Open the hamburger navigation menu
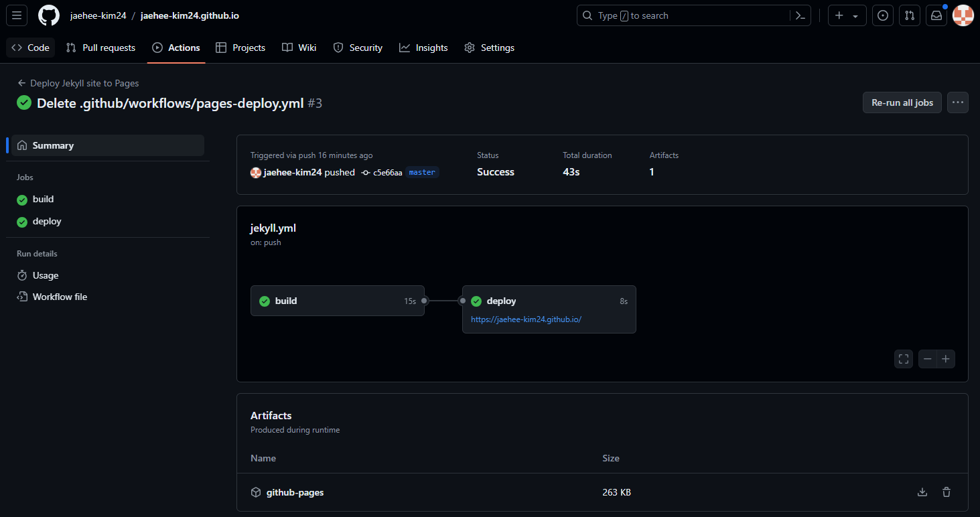Image resolution: width=980 pixels, height=517 pixels. pos(17,15)
